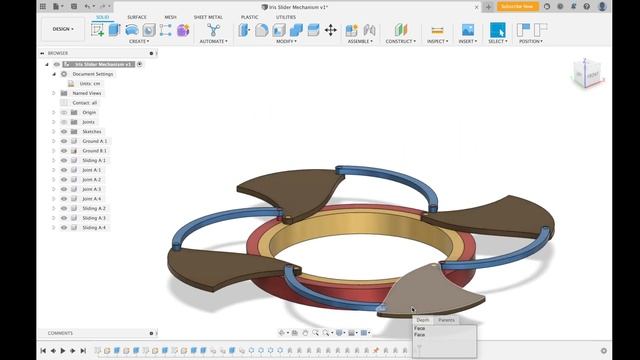The height and width of the screenshot is (360, 640).
Task: Jump to timeline beginning
Action: click(x=43, y=351)
